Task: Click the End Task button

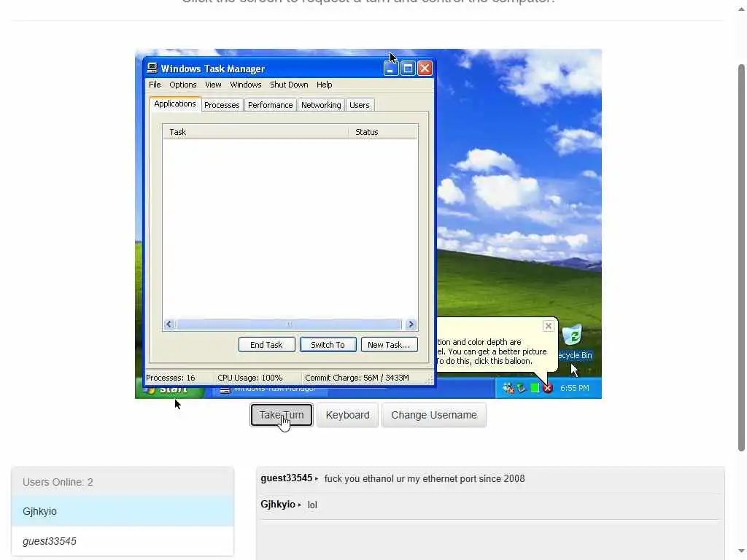Action: pyautogui.click(x=266, y=345)
